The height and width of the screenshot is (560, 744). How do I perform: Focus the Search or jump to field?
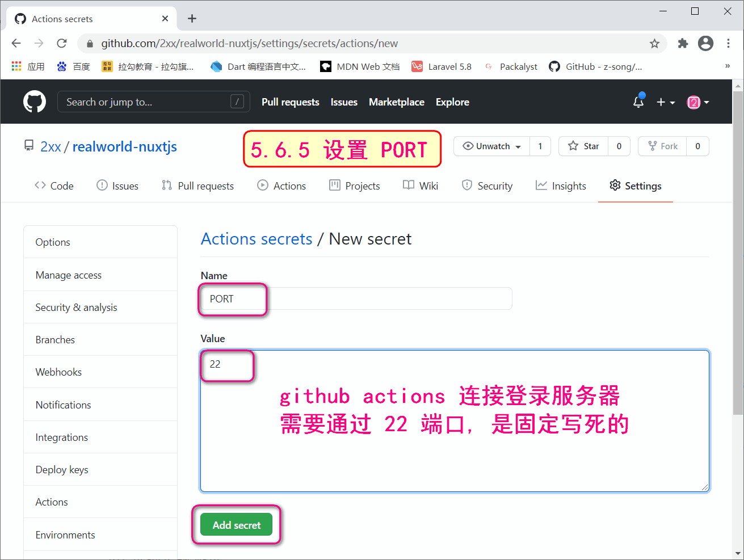pyautogui.click(x=153, y=102)
